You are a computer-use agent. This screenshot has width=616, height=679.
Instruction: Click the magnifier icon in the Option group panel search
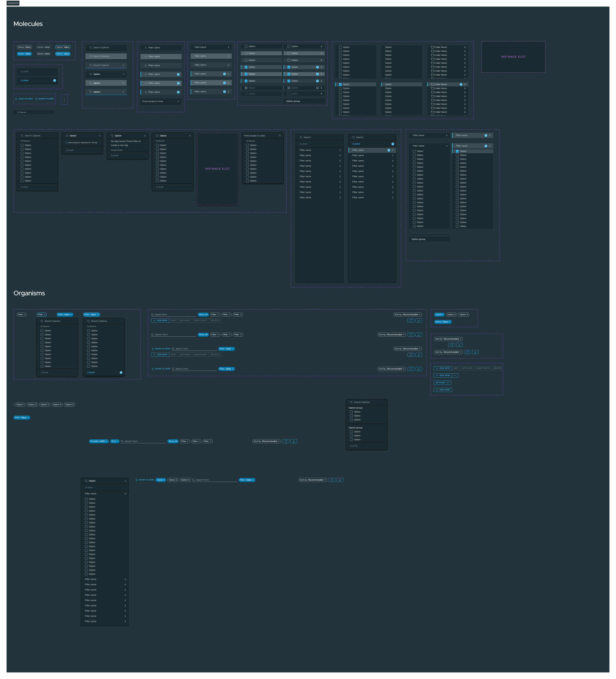(351, 402)
